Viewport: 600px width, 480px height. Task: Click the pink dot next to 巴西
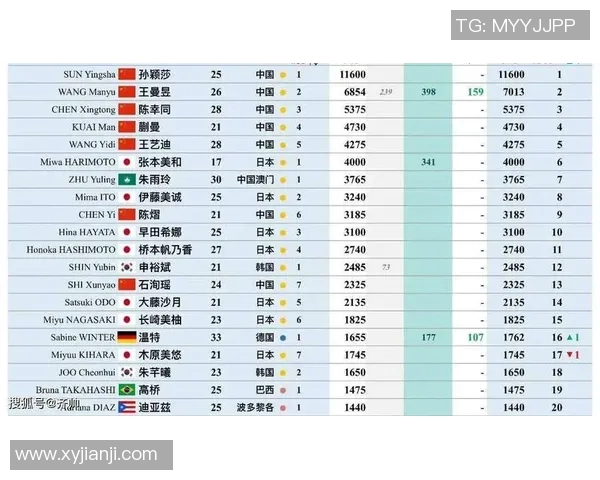283,390
